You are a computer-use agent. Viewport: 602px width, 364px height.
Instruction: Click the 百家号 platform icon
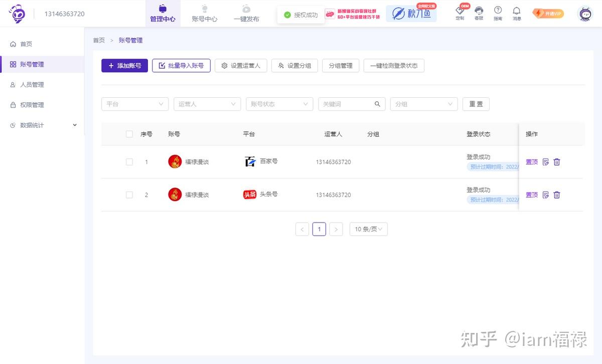tap(250, 161)
